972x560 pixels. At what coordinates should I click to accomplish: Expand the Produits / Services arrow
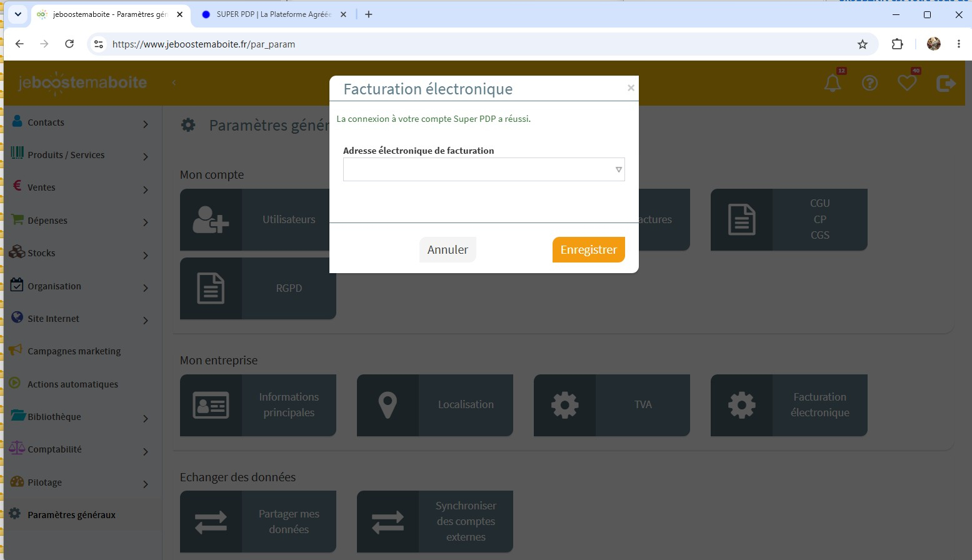tap(146, 156)
